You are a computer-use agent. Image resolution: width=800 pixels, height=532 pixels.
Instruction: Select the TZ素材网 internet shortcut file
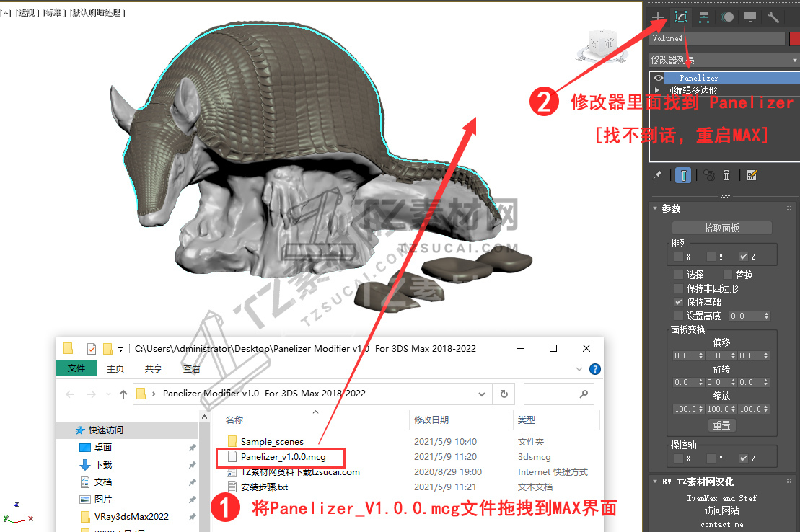pyautogui.click(x=300, y=472)
